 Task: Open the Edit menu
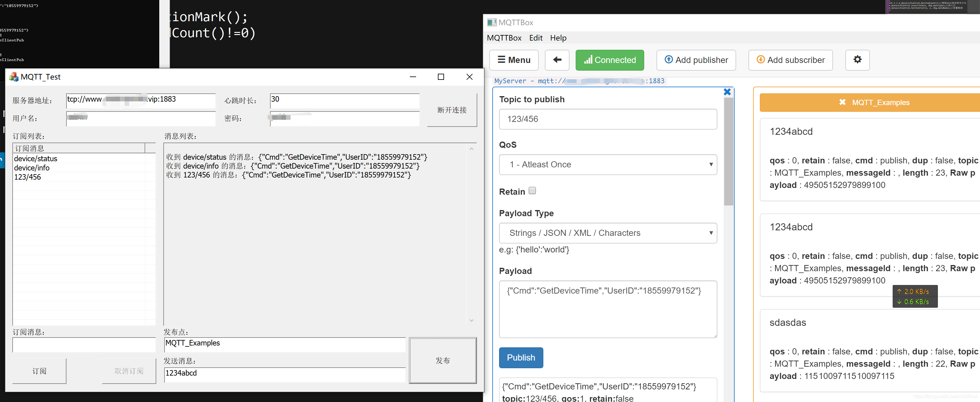(x=535, y=38)
